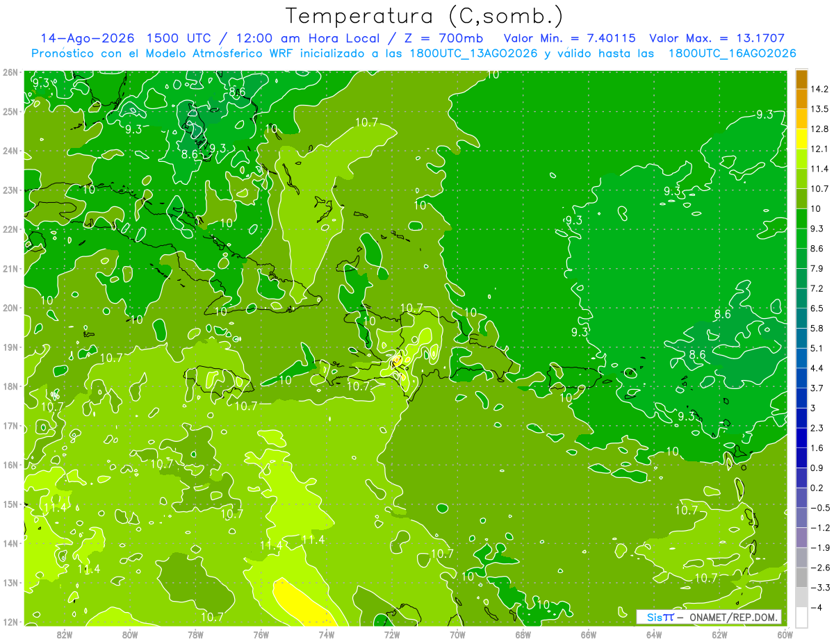This screenshot has height=644, width=834.
Task: Click longitude axis label '82W'
Action: click(x=65, y=634)
